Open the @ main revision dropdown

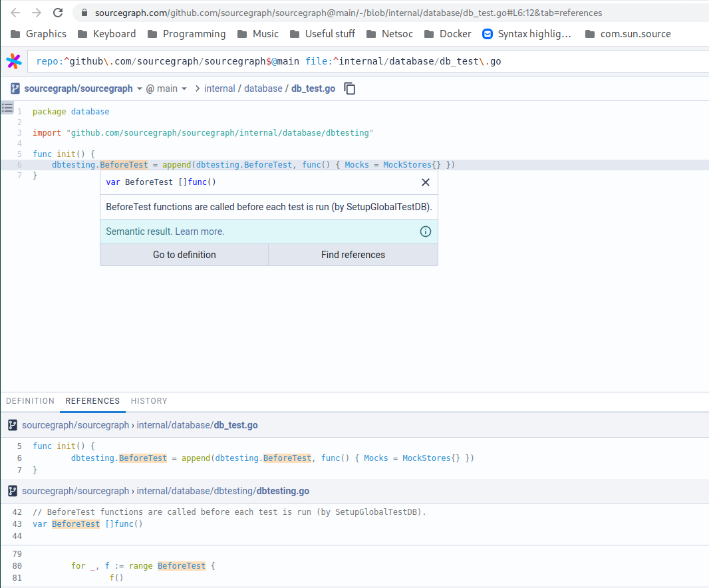[x=166, y=88]
